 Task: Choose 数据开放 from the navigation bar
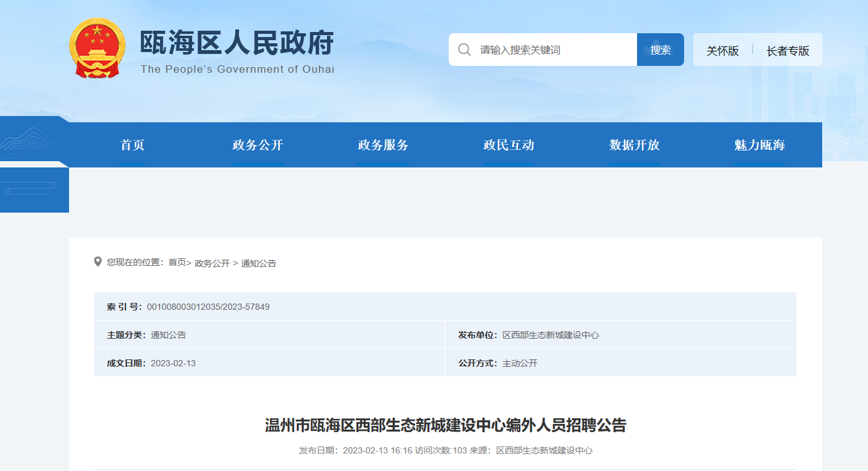pos(634,145)
